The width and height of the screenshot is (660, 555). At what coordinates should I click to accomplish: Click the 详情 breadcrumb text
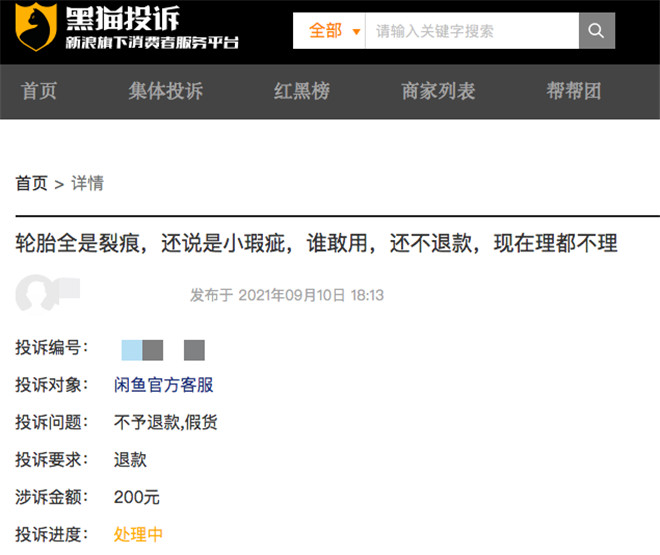(87, 183)
